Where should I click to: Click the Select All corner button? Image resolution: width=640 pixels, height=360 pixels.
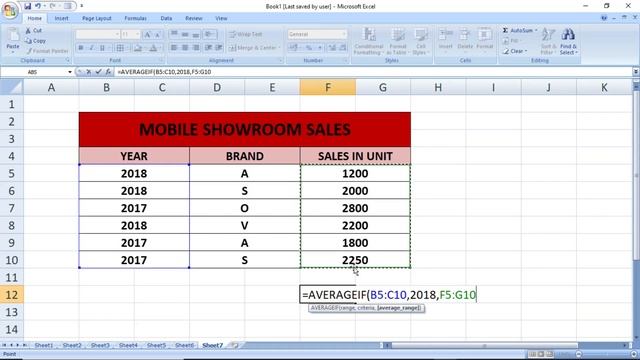[11, 87]
